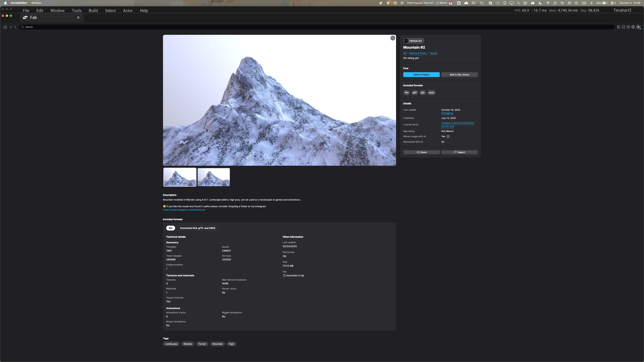The image size is (644, 362).
Task: Click the gltf format chip
Action: click(x=414, y=93)
